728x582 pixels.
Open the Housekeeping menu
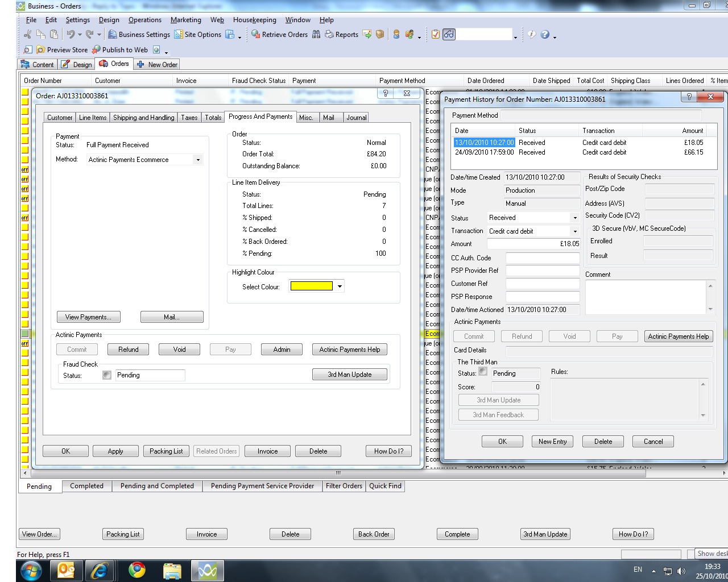coord(254,20)
